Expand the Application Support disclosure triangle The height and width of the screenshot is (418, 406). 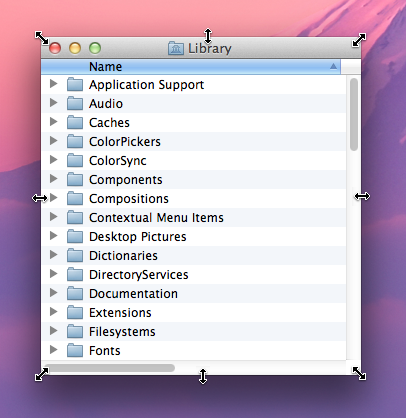[x=53, y=84]
